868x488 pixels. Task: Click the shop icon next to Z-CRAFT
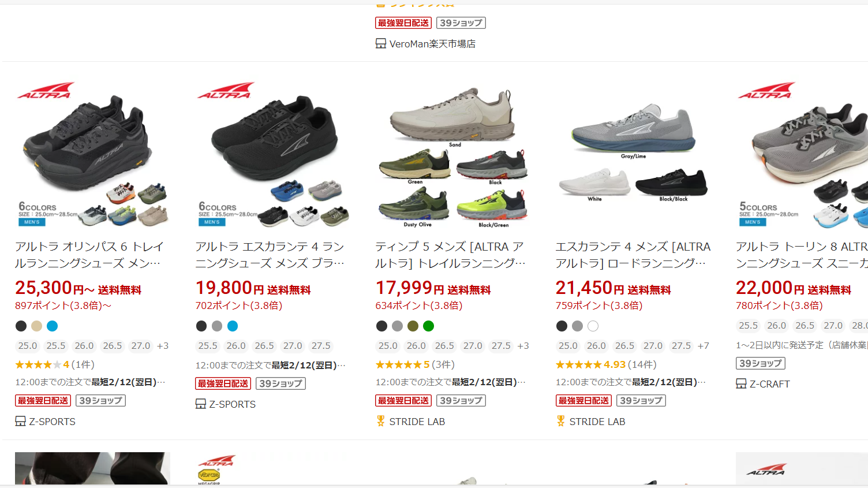[x=741, y=383]
